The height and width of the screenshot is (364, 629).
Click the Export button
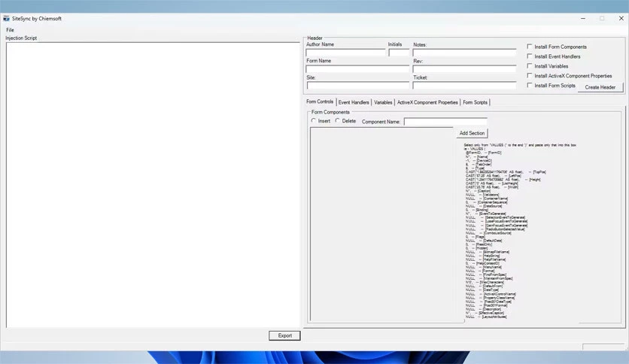[285, 335]
